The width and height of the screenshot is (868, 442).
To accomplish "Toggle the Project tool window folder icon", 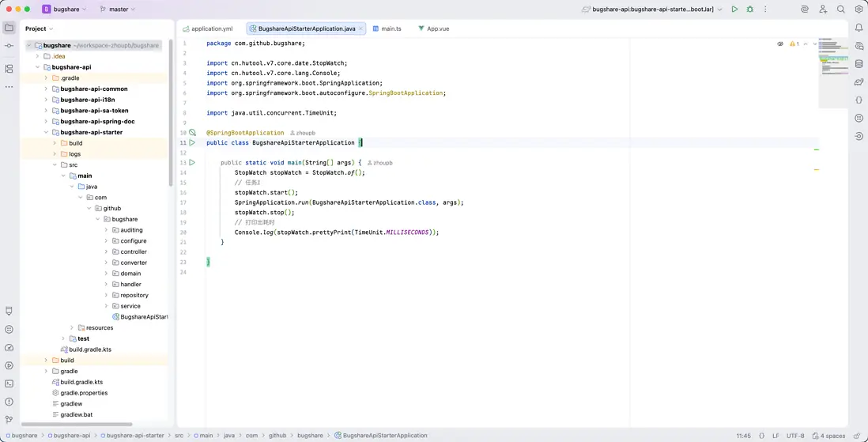I will (9, 28).
